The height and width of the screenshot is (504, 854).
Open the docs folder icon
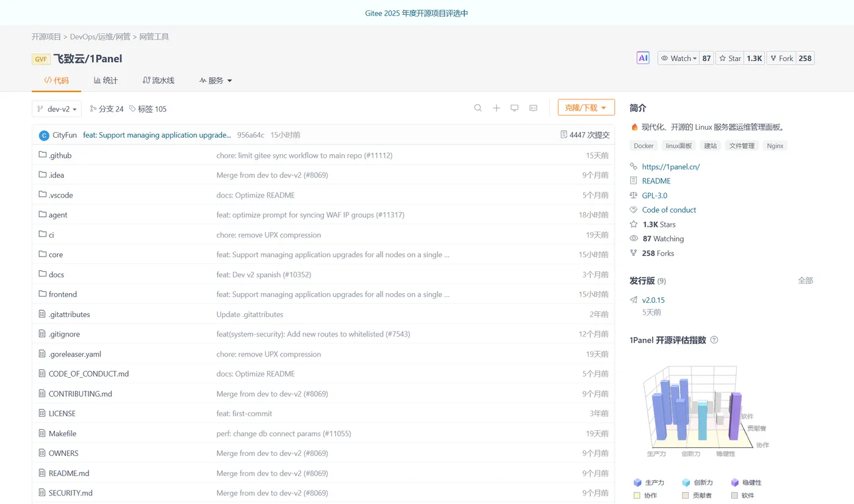click(43, 274)
